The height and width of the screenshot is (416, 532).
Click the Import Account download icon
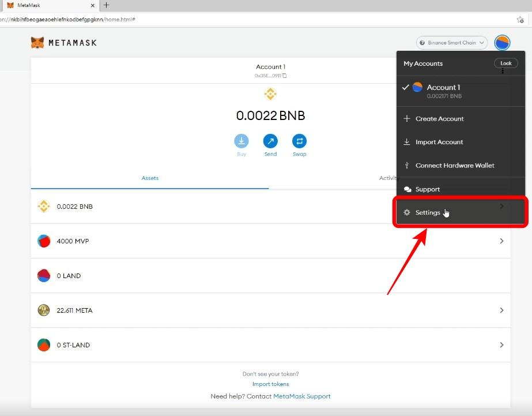click(x=407, y=141)
